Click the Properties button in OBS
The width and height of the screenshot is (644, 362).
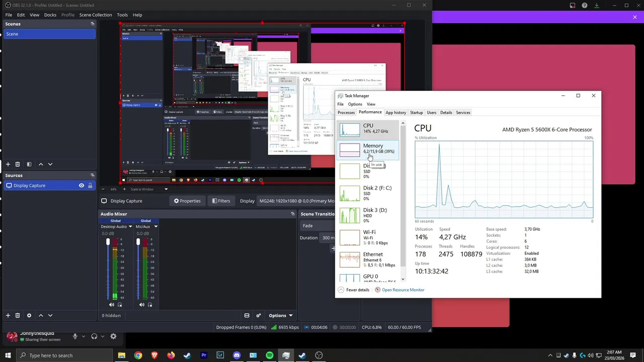point(187,201)
